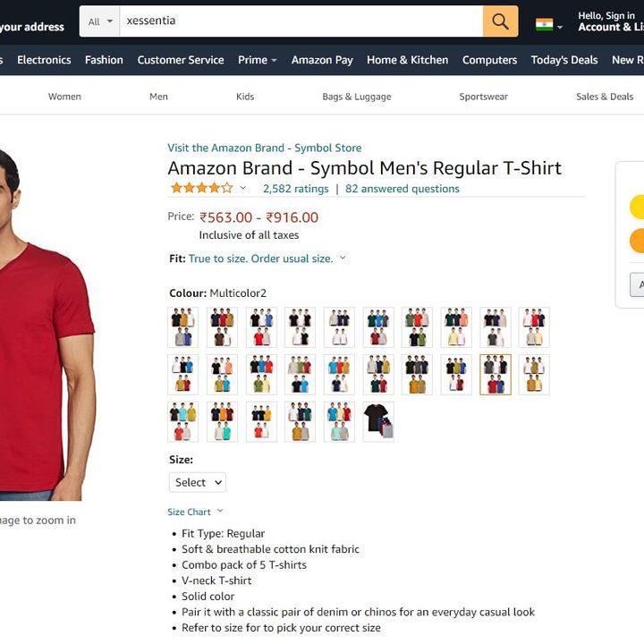Click the India flag language selector
Screen dimensions: 644x644
point(544,25)
